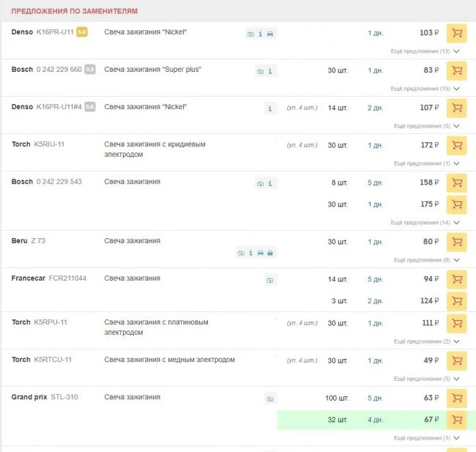Click lock icon in Beru Z 73 row
Viewport: 476px width, 452px height.
pos(270,253)
